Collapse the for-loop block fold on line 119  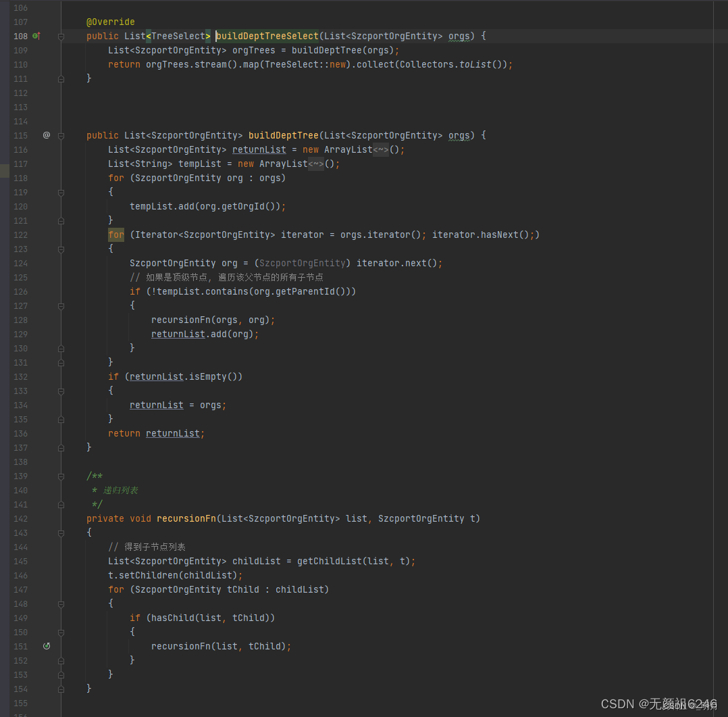61,193
